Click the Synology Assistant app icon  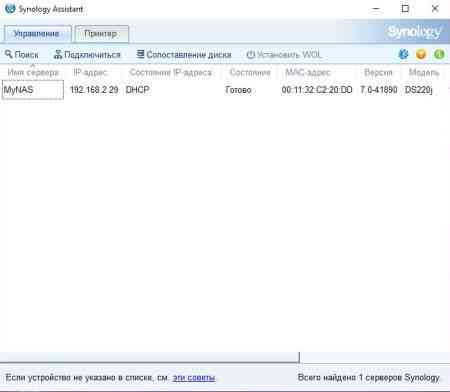(x=10, y=8)
